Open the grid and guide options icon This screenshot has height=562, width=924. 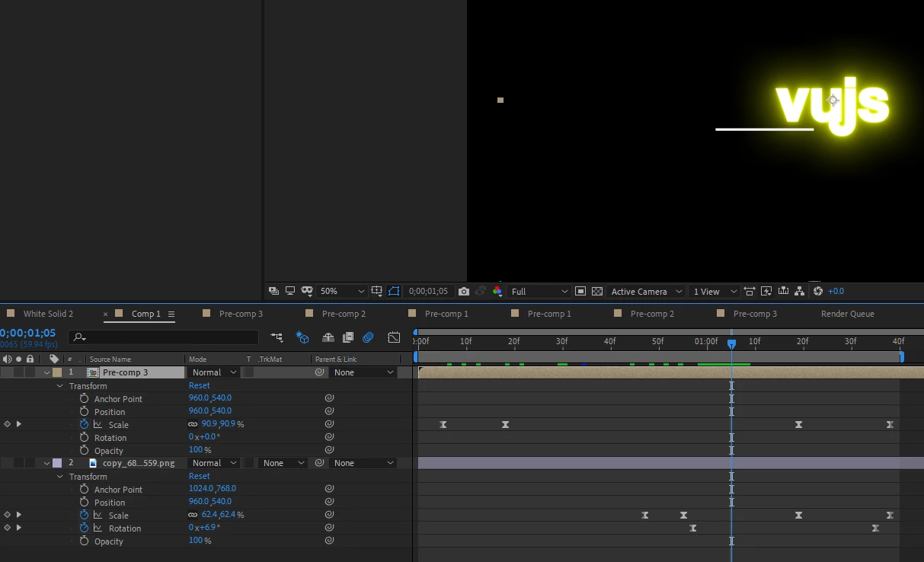[376, 291]
